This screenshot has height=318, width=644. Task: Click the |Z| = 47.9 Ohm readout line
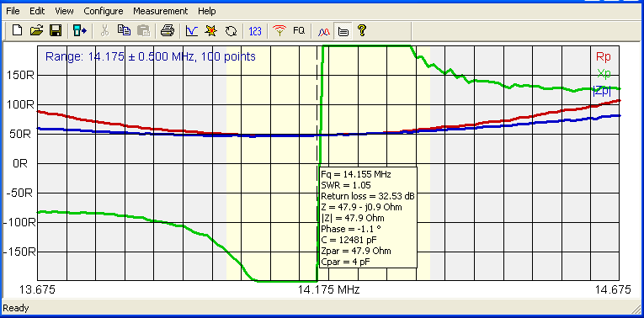tap(353, 218)
